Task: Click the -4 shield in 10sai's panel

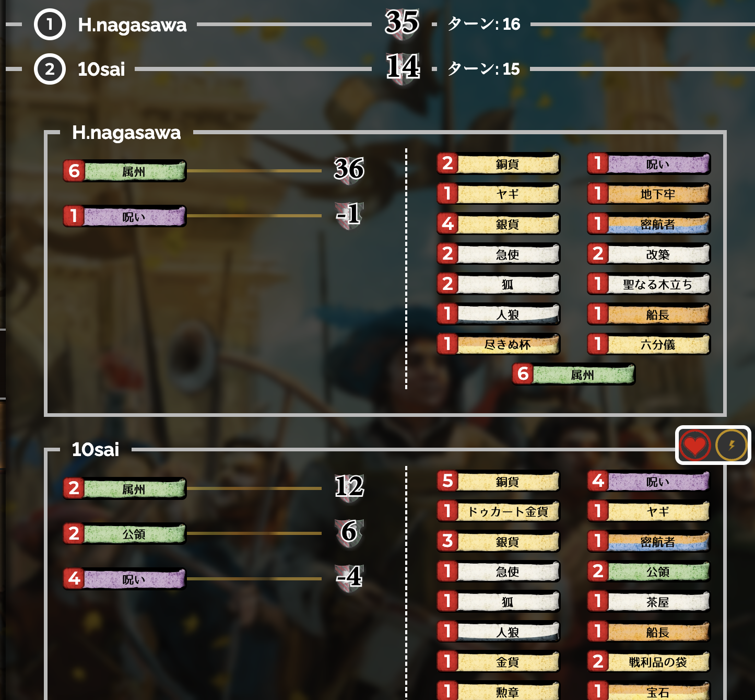Action: [x=349, y=578]
